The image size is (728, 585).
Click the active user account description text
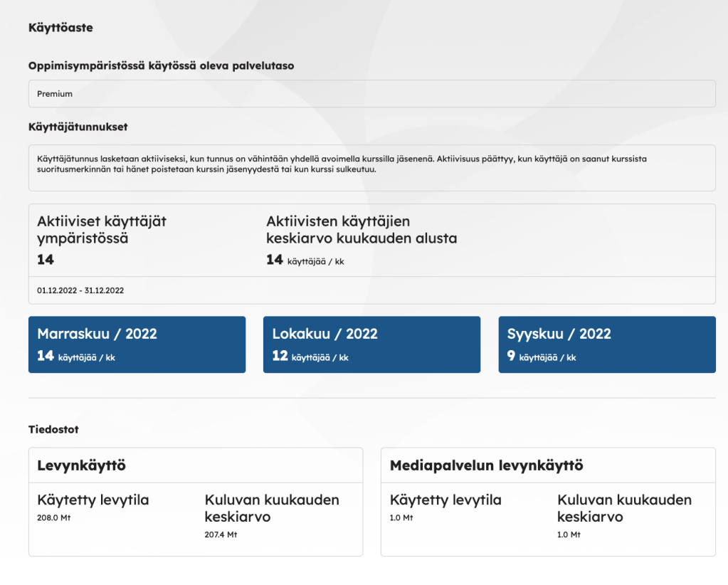coord(342,164)
